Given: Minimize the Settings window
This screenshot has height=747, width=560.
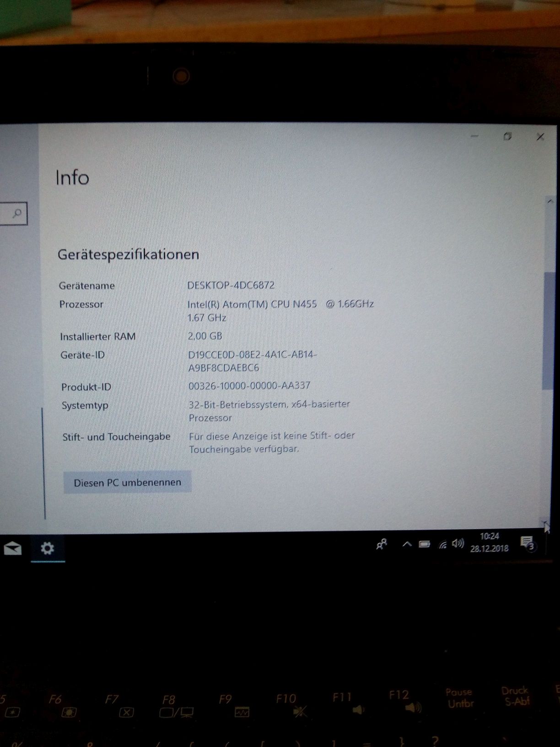Looking at the screenshot, I should coord(474,136).
